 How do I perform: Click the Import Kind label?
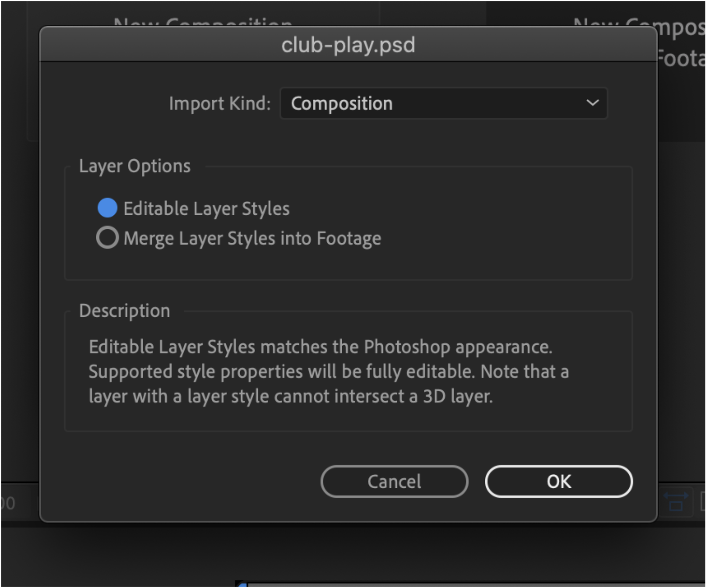pyautogui.click(x=220, y=104)
